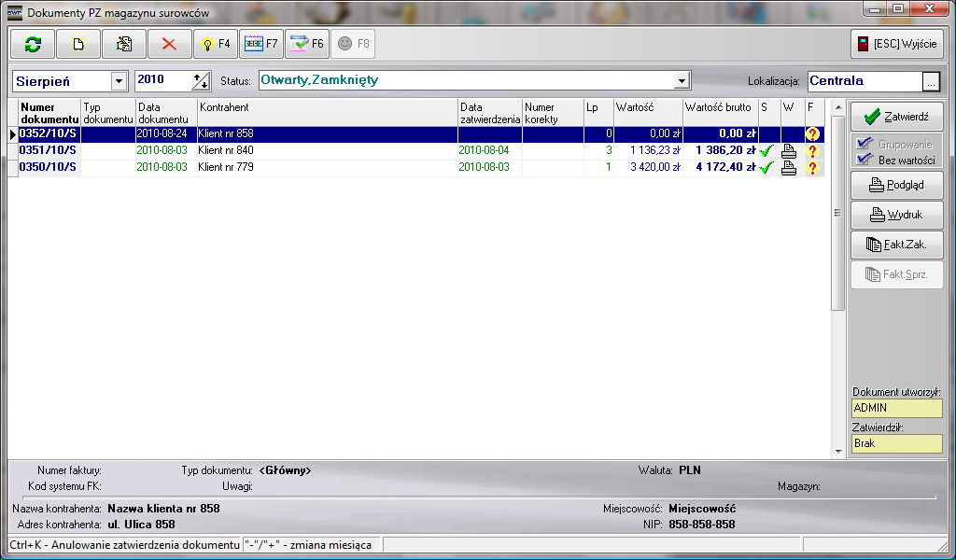Click the Wartość brutto column header
This screenshot has height=560, width=956.
[x=720, y=108]
